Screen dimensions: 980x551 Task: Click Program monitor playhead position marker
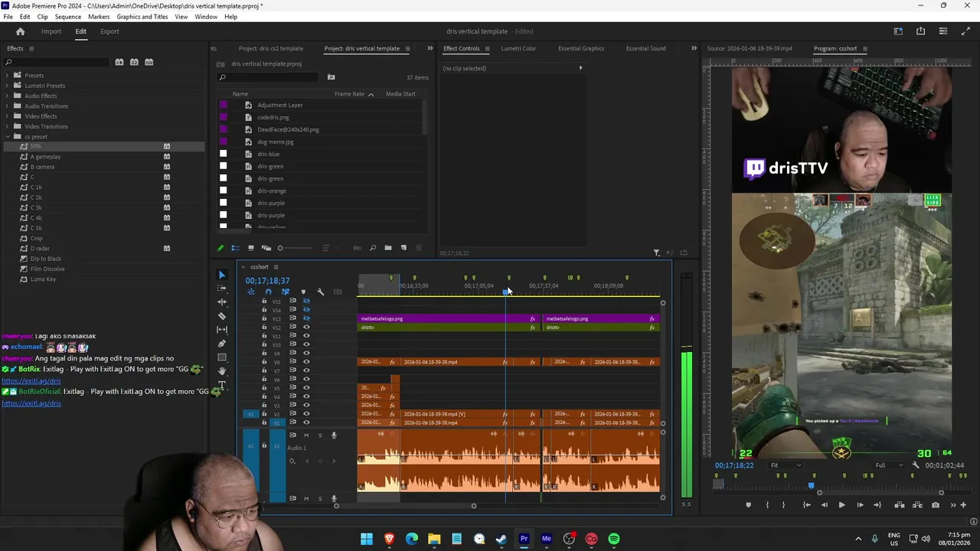click(812, 485)
